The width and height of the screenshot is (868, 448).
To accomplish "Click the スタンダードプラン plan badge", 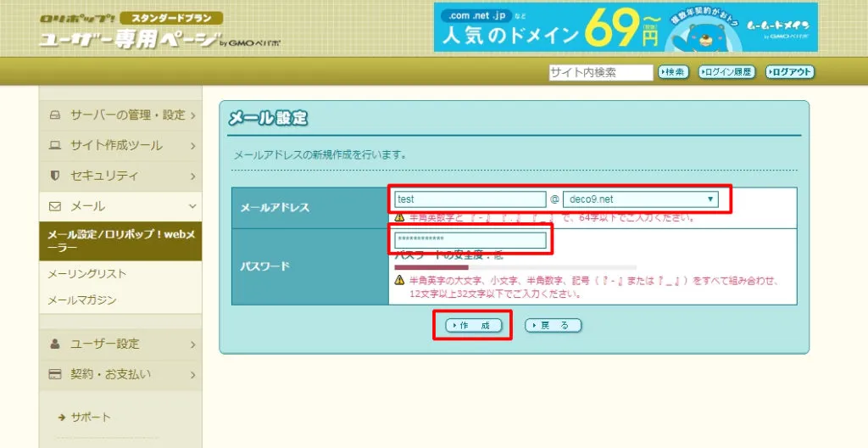I will tap(171, 19).
